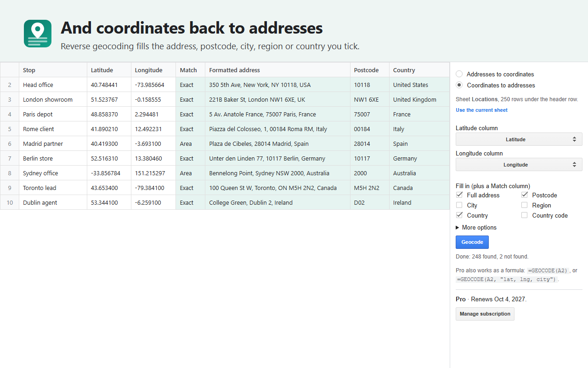Image resolution: width=588 pixels, height=368 pixels.
Task: Click address 100 Queen St W, Toronto
Action: 277,188
